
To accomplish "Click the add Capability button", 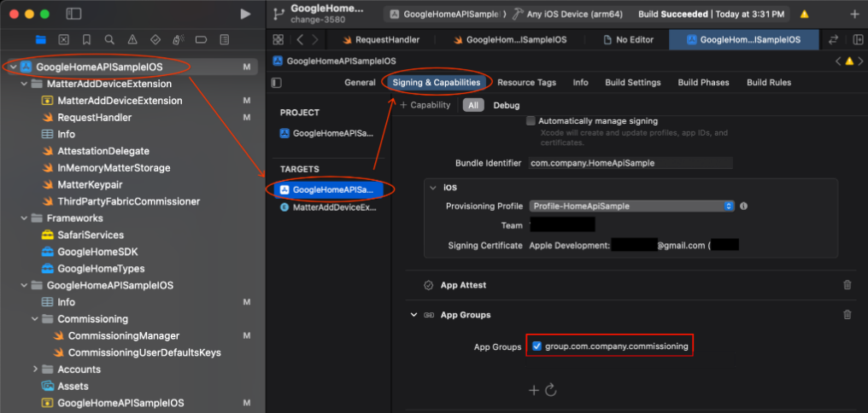I will coord(425,105).
